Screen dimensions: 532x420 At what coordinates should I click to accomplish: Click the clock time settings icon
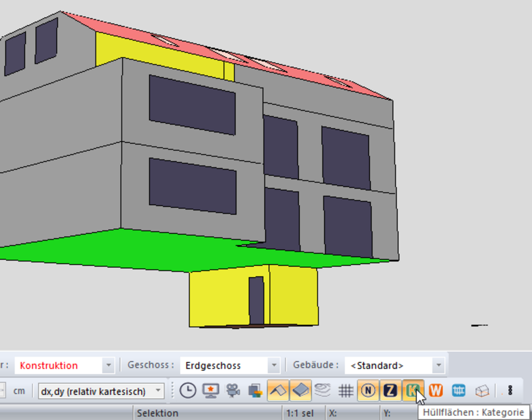coord(187,391)
